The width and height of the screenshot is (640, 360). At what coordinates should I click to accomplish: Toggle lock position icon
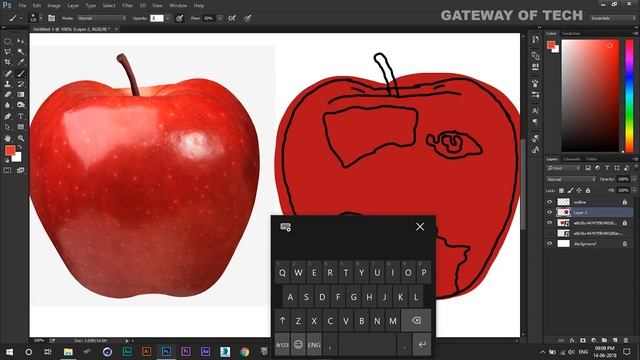[x=579, y=191]
